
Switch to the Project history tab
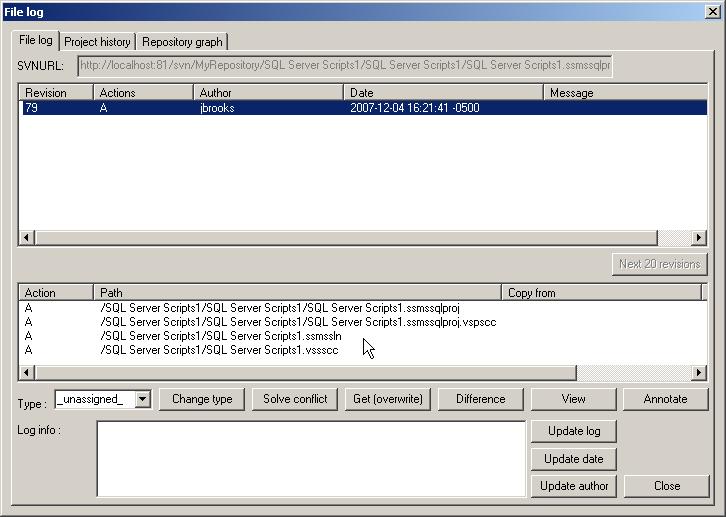point(97,42)
